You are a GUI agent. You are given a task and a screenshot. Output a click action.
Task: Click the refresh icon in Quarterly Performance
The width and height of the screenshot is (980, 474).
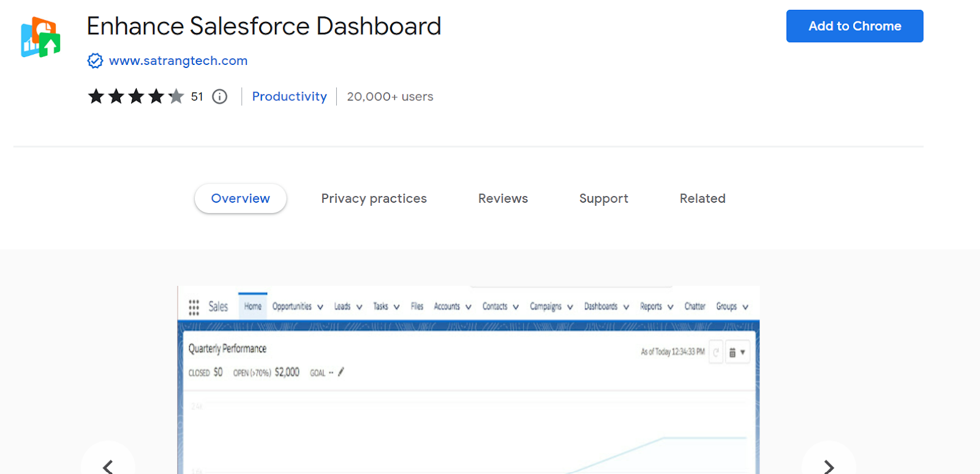[715, 352]
